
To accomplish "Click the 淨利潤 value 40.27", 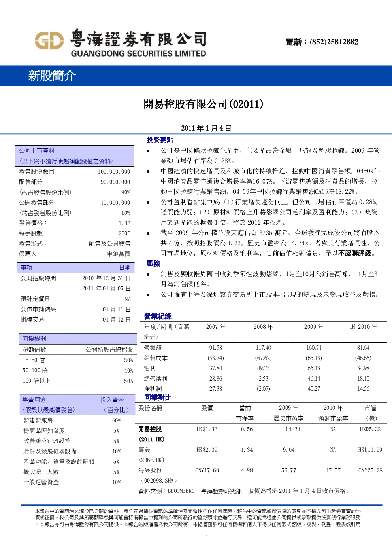I will point(314,389).
